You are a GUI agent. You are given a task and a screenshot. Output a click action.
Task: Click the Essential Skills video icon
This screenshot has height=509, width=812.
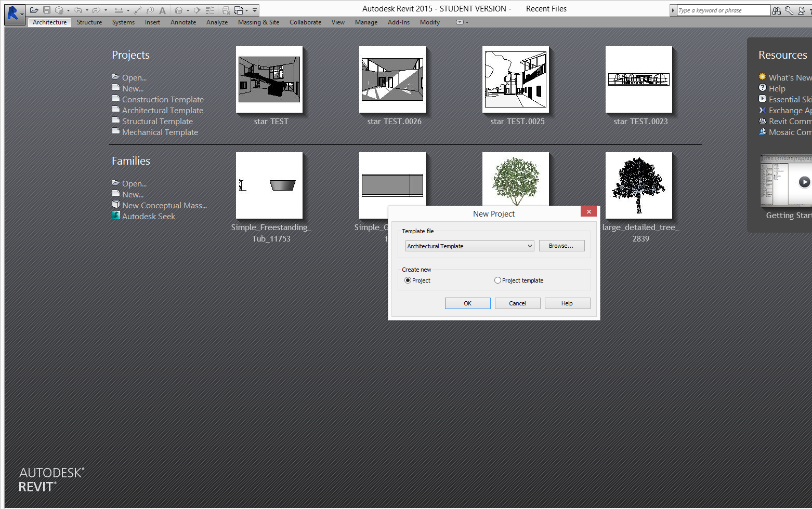[x=763, y=99]
